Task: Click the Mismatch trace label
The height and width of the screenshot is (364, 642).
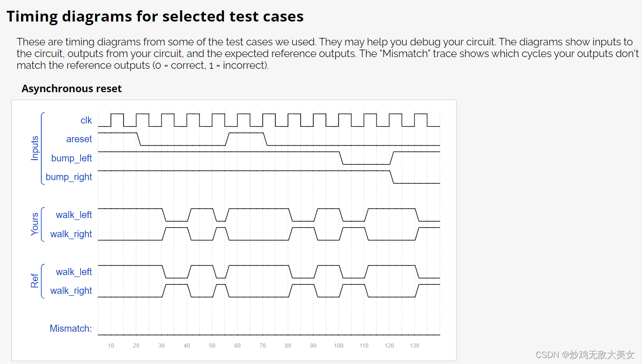Action: tap(71, 328)
